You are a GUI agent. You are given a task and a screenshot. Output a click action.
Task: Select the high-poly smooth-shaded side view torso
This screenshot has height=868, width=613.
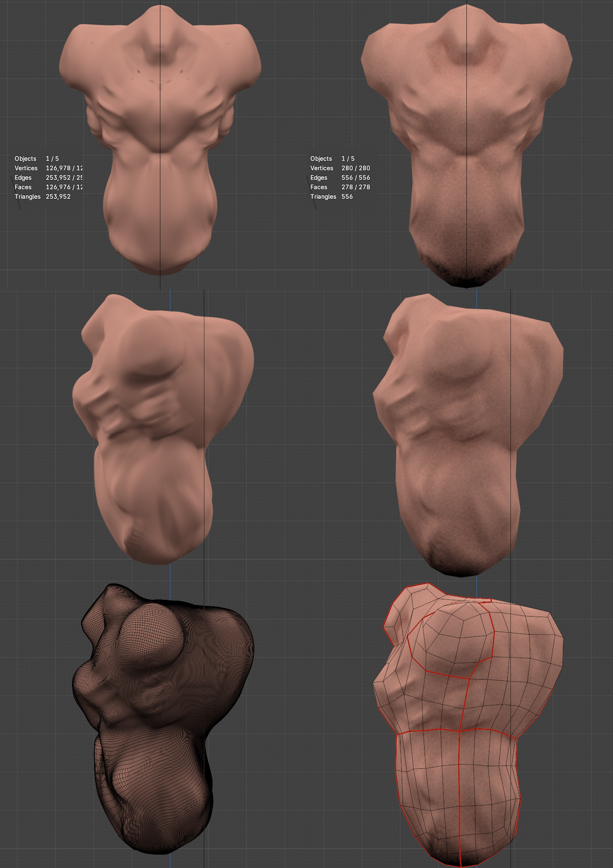163,429
